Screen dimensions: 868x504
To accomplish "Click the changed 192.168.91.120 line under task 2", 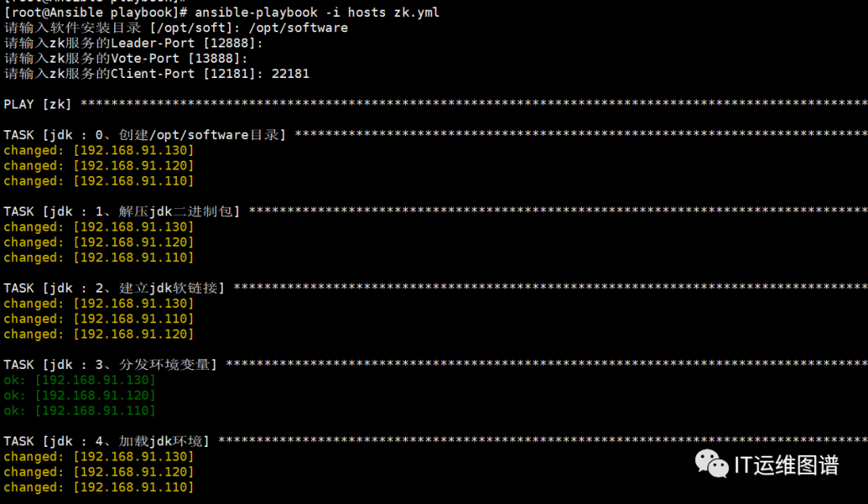I will click(x=99, y=334).
